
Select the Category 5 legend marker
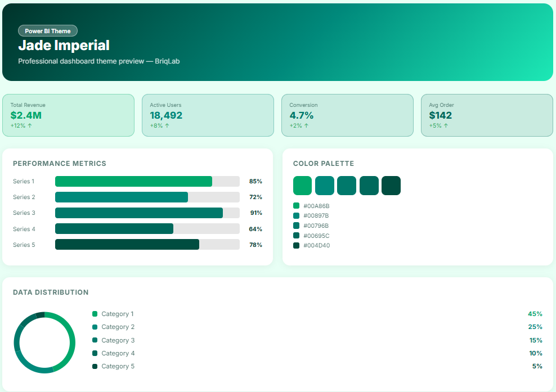pos(95,366)
